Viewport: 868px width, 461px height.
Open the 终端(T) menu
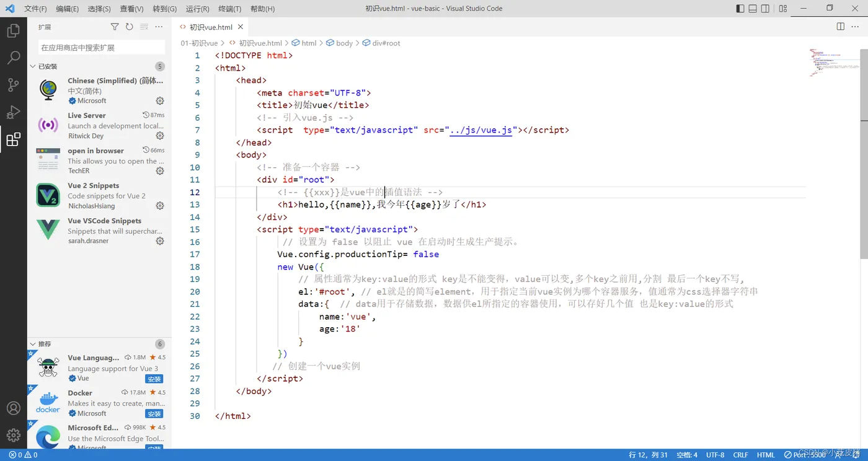[x=230, y=9]
